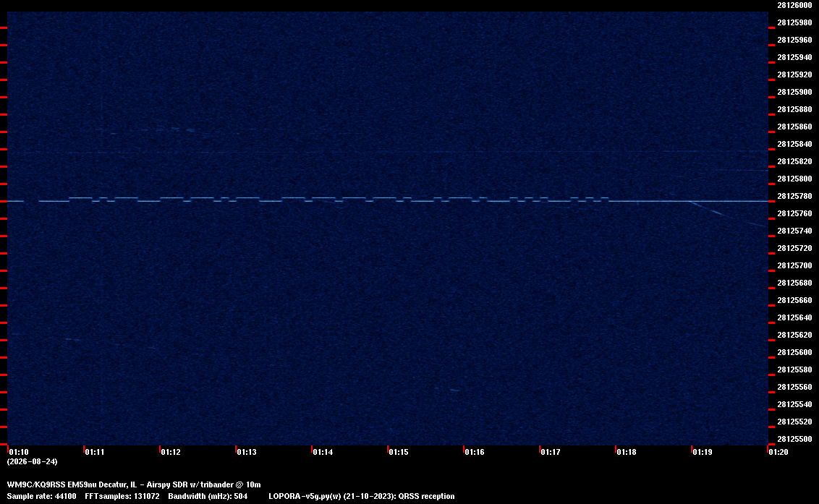Click the 01:14 time axis label
The width and height of the screenshot is (819, 504).
(x=323, y=452)
